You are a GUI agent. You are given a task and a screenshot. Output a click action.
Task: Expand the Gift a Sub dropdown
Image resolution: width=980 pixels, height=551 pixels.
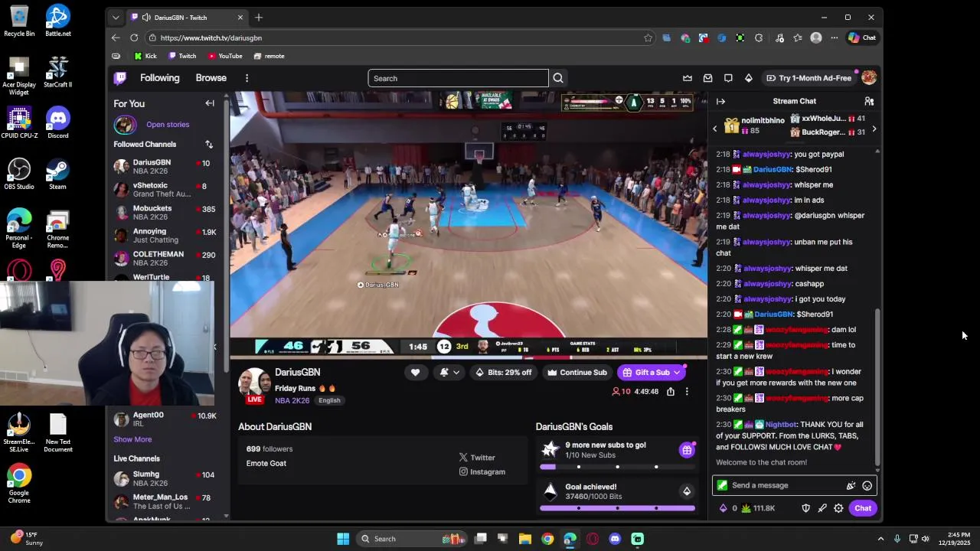[x=677, y=373]
